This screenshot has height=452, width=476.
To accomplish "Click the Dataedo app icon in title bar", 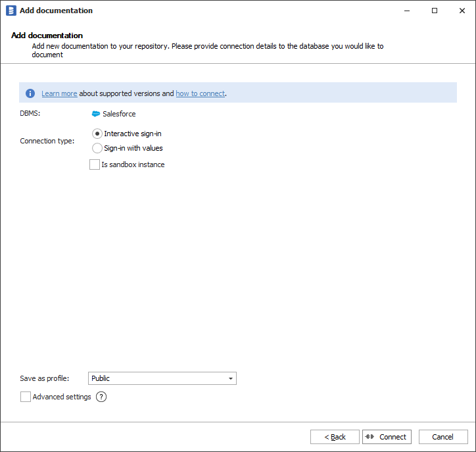I will [11, 11].
